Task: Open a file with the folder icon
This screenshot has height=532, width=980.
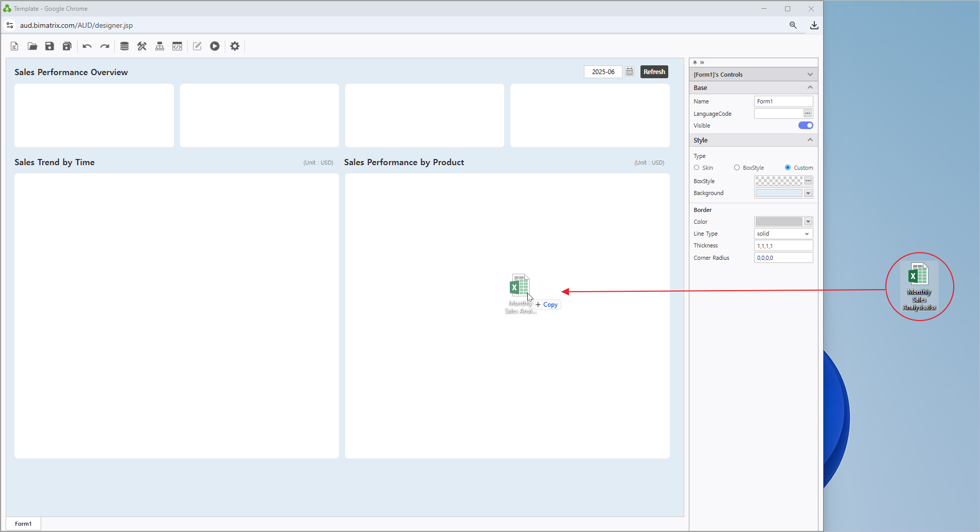Action: 32,46
